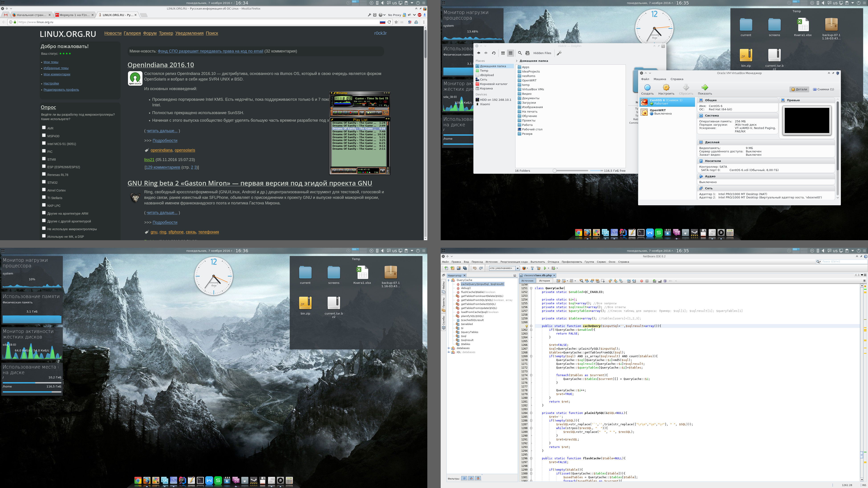Viewport: 868px width, 488px height.
Task: Check the AVR poll option
Action: tap(44, 128)
